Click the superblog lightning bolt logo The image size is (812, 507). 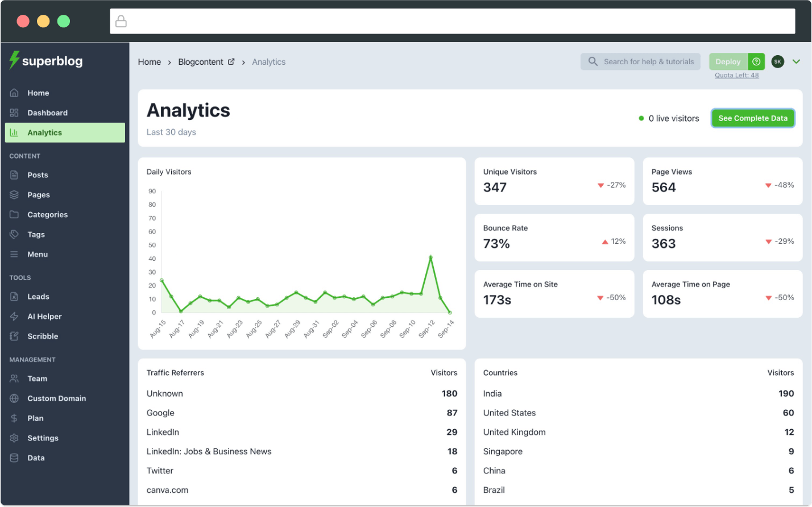[x=14, y=60]
